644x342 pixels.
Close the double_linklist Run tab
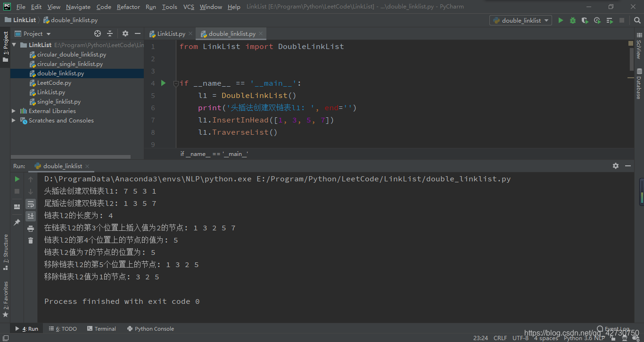pos(88,166)
